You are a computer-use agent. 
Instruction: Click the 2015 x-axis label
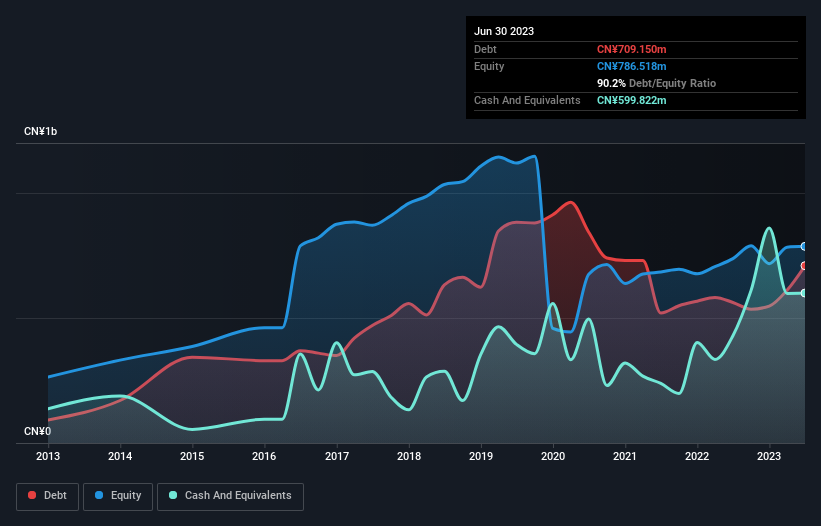point(192,456)
